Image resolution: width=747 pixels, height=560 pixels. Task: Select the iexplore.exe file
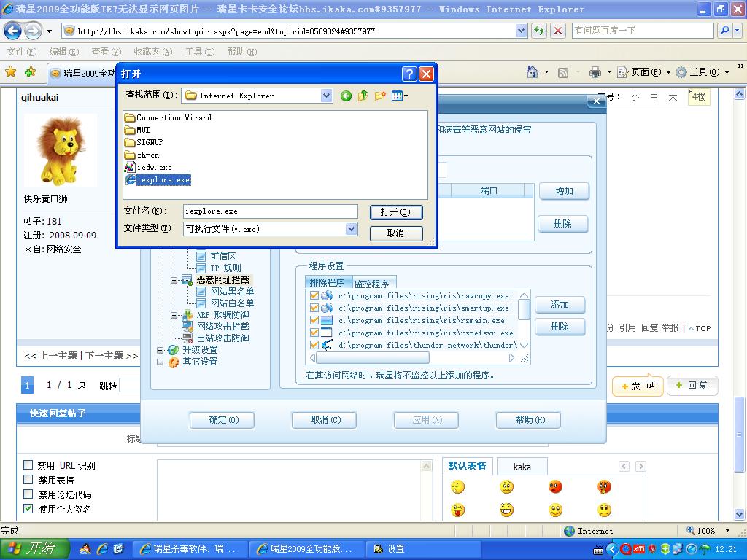[x=158, y=179]
